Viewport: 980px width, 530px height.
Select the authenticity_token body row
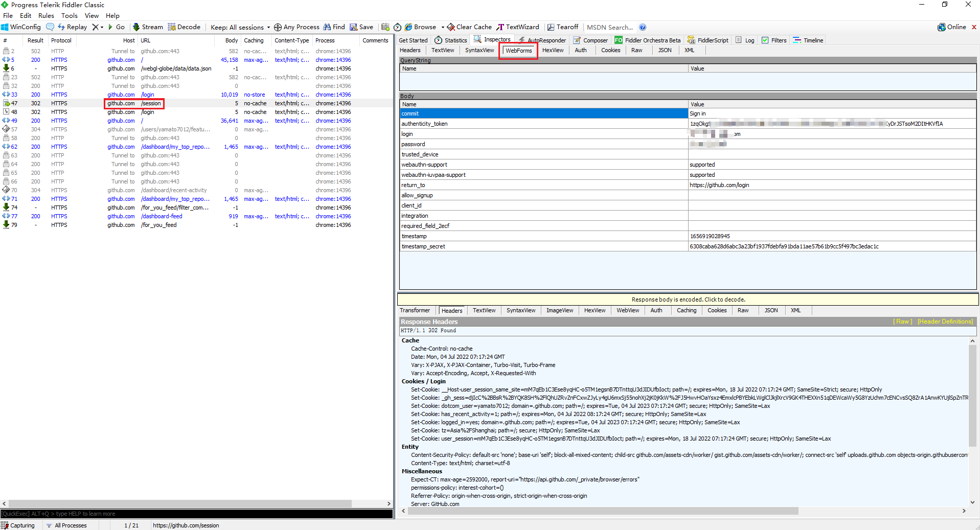[x=688, y=124]
